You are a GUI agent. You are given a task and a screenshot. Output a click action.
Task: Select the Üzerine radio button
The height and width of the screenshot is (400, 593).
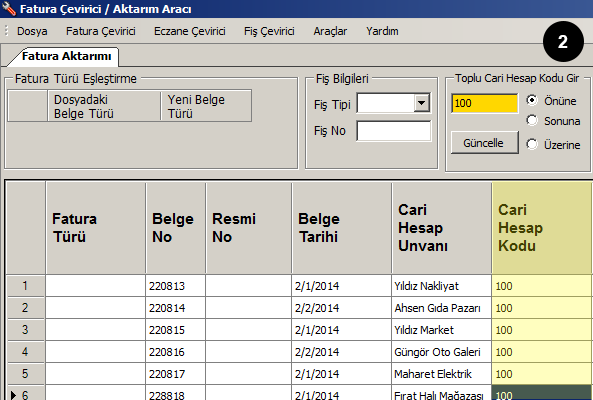532,144
